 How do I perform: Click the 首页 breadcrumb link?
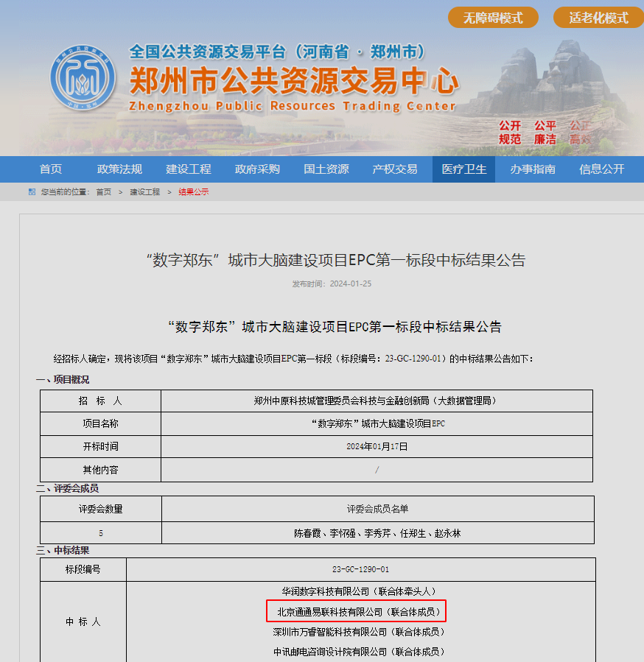pos(103,192)
